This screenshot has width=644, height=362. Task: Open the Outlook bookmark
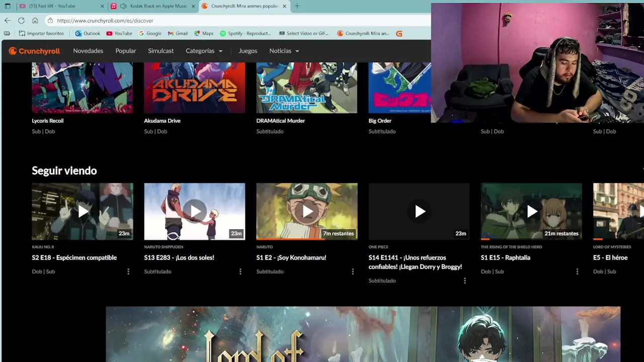point(88,34)
